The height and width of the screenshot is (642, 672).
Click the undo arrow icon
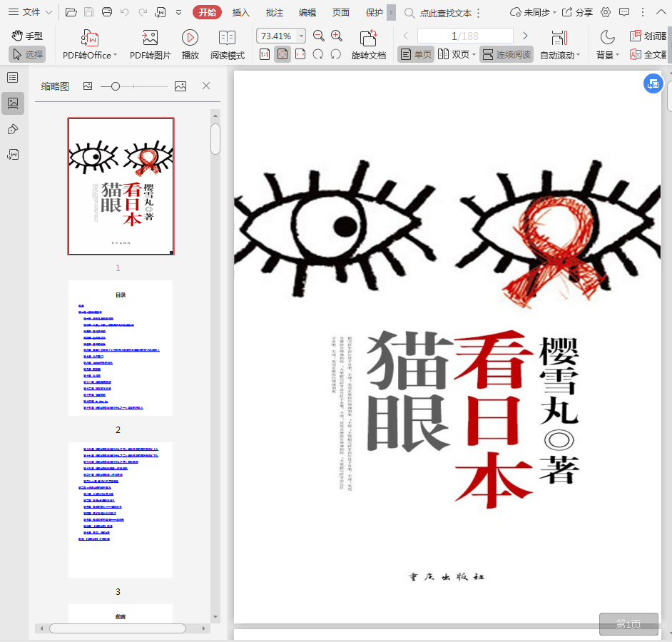(x=124, y=12)
